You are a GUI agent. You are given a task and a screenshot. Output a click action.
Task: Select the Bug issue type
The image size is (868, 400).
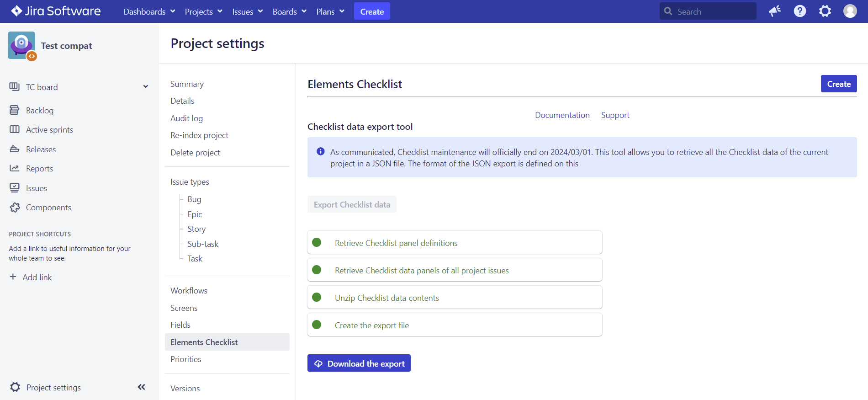(194, 199)
